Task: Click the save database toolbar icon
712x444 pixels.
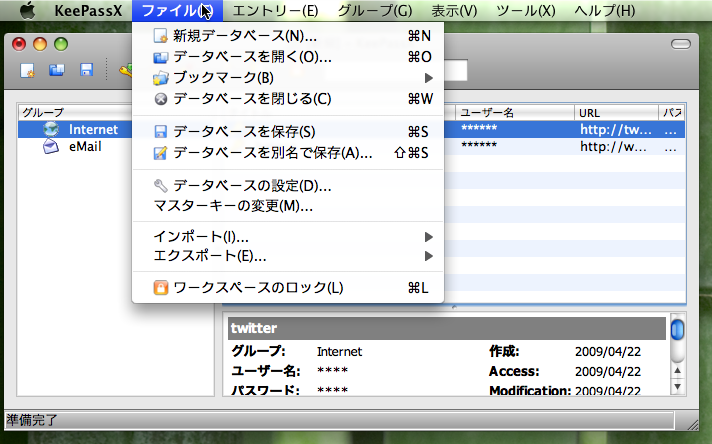Action: pyautogui.click(x=86, y=70)
